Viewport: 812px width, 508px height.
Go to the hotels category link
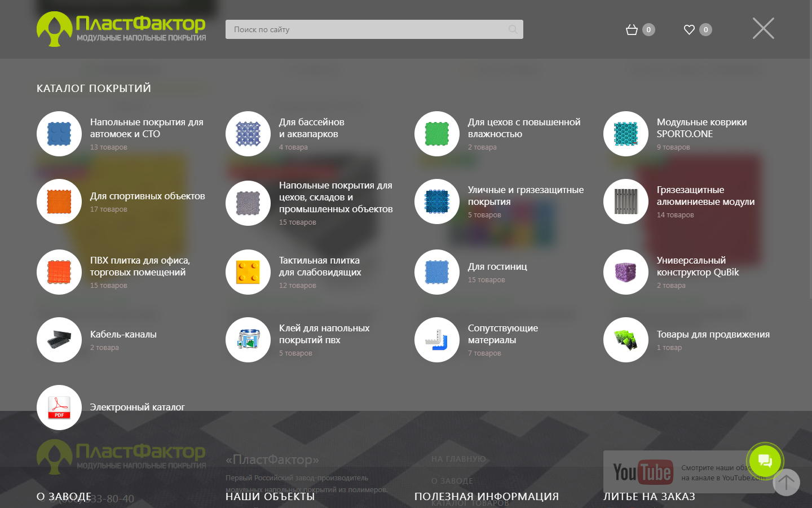tap(497, 266)
